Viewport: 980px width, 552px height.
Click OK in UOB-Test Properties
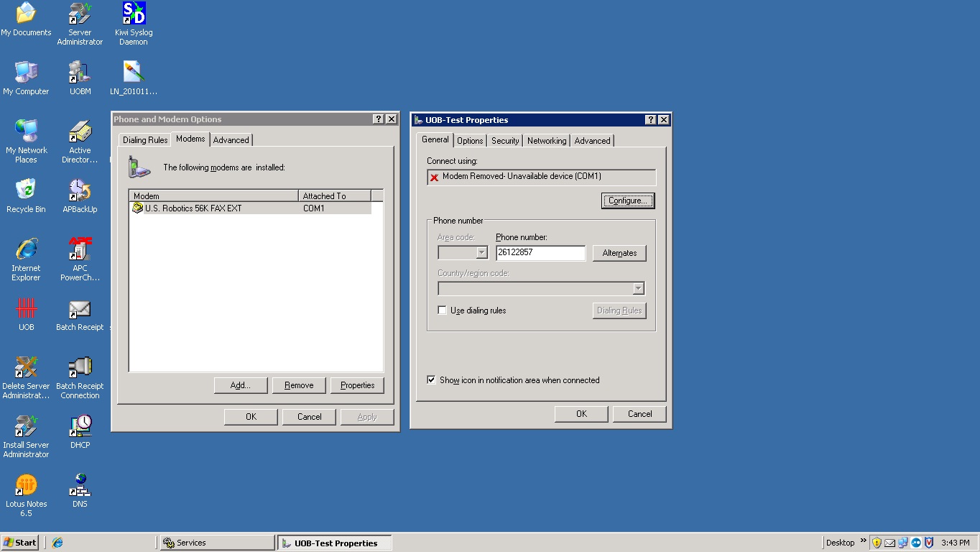pyautogui.click(x=581, y=414)
